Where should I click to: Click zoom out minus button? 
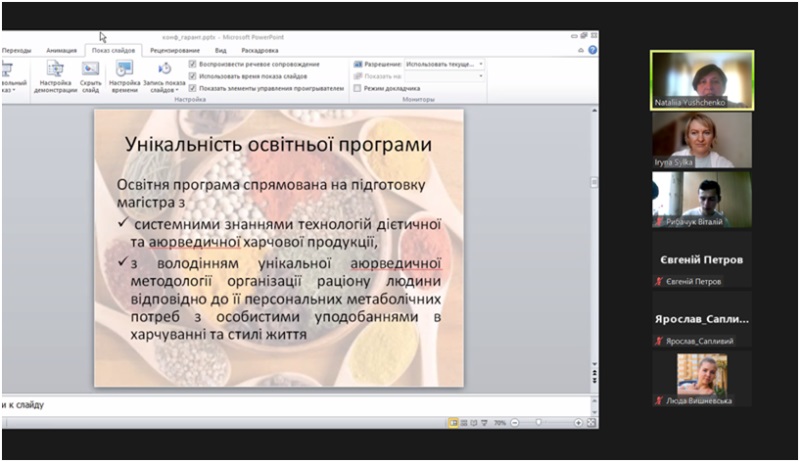pos(515,423)
